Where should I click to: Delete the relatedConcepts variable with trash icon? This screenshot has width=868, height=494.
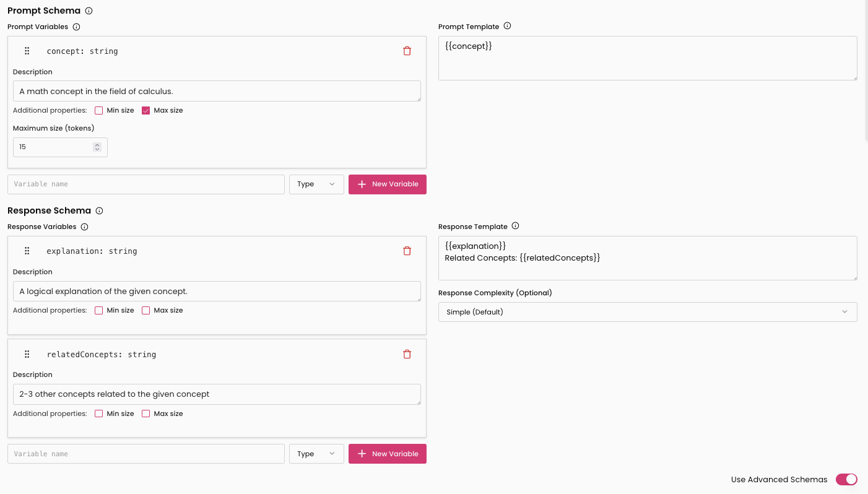(x=407, y=354)
